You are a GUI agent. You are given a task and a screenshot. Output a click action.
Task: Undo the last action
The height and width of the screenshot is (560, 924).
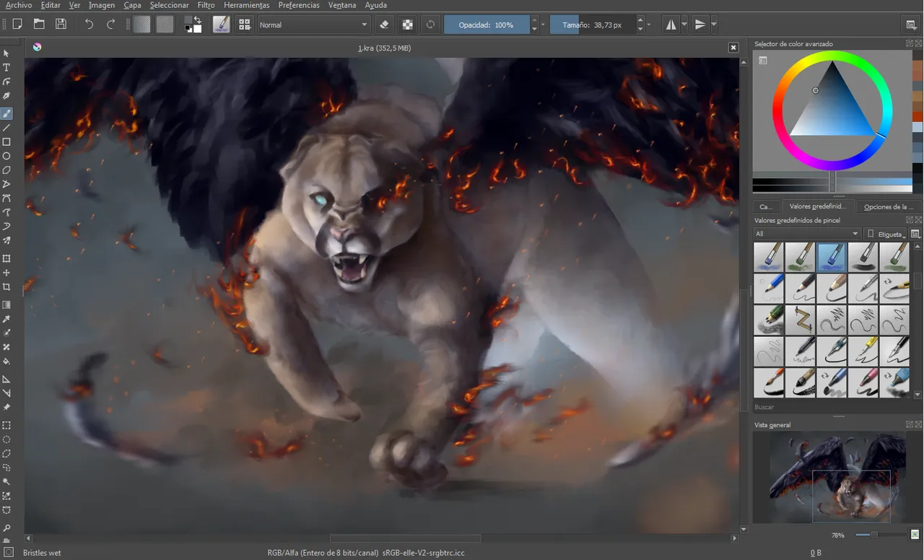tap(89, 25)
